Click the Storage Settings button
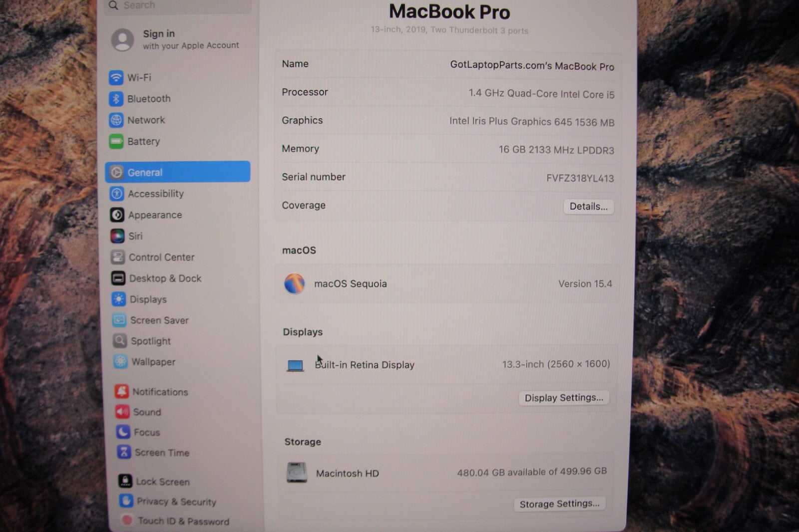Image resolution: width=799 pixels, height=532 pixels. tap(559, 504)
